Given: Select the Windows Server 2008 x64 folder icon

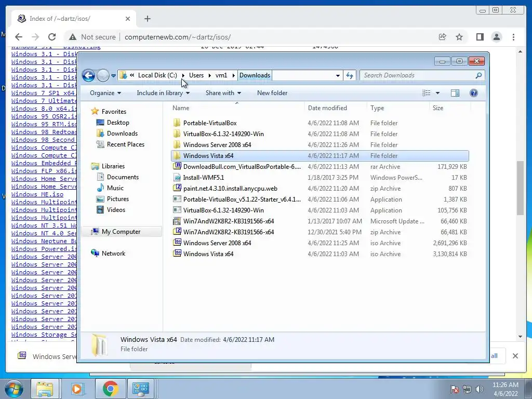Looking at the screenshot, I should coord(177,144).
